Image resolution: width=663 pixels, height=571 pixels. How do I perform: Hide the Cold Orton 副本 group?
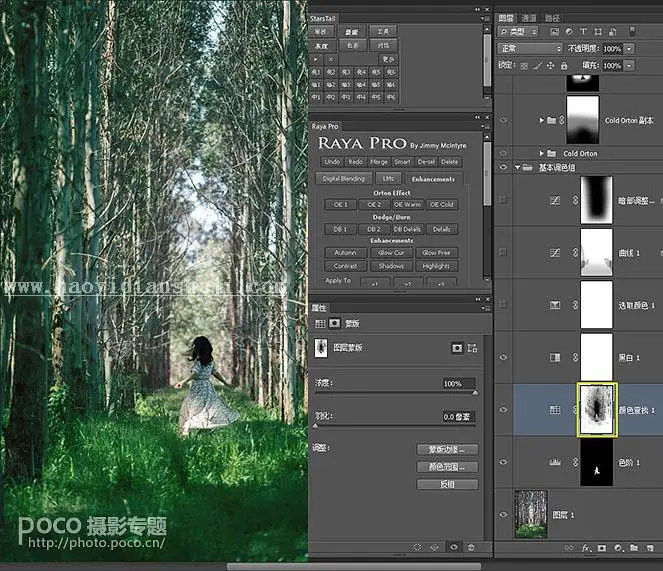[x=503, y=120]
